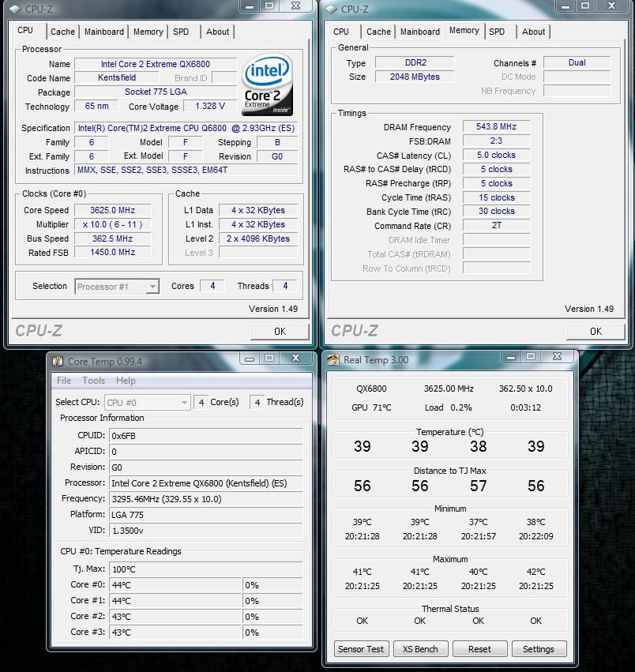The image size is (635, 672).
Task: Open Tools menu in Core Temp
Action: (x=93, y=381)
